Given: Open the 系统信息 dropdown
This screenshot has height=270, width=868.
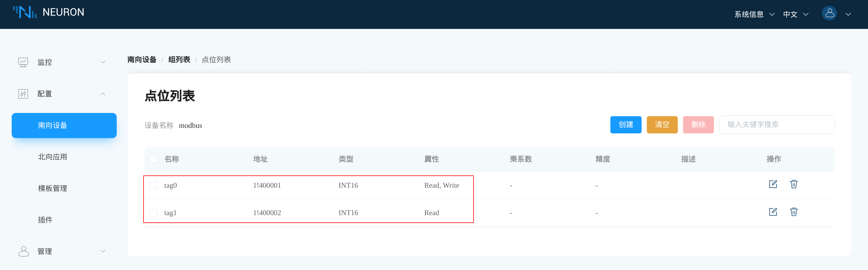Looking at the screenshot, I should (754, 15).
